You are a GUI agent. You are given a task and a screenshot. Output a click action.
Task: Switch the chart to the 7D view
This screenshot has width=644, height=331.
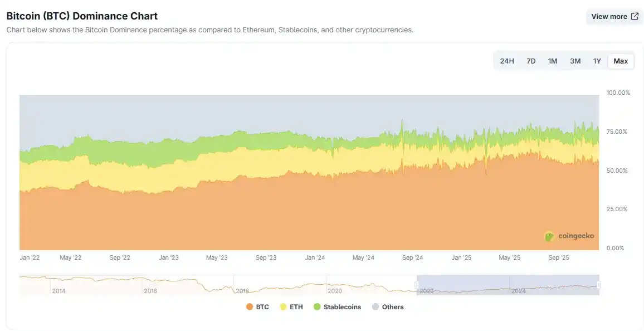pyautogui.click(x=531, y=61)
